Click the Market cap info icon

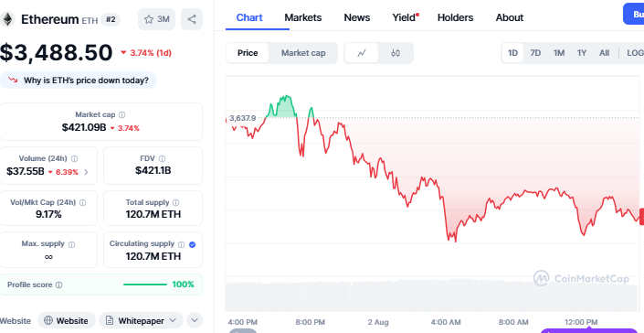[122, 115]
